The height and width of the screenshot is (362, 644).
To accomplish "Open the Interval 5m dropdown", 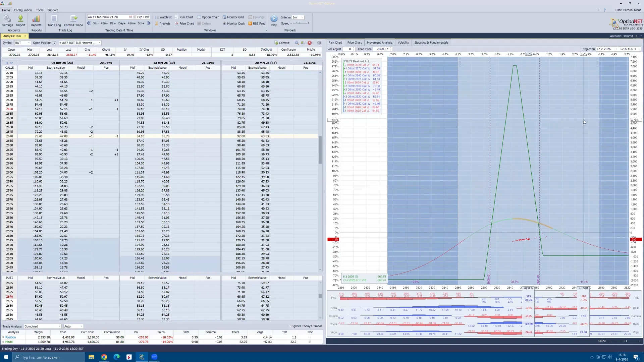I will (302, 17).
